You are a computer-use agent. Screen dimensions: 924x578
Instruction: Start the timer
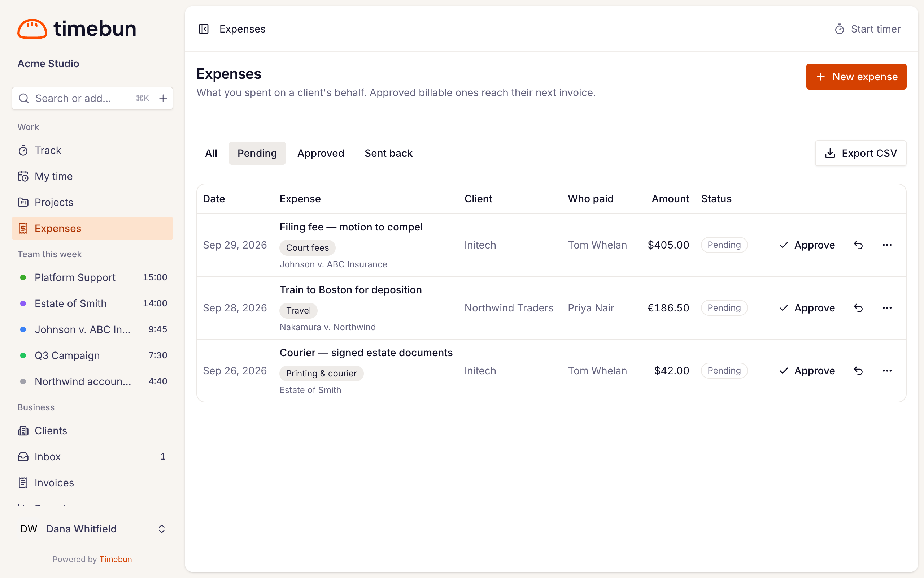[x=867, y=29]
